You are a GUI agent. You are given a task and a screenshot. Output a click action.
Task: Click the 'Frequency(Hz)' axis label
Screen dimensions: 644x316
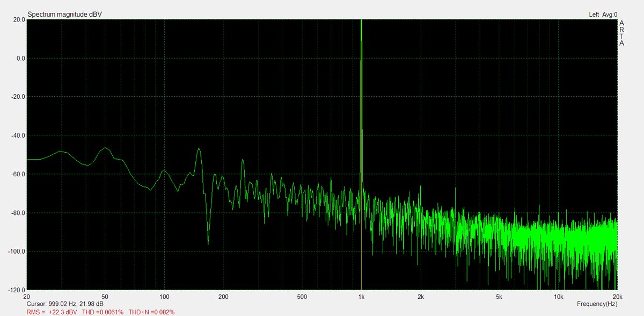597,304
